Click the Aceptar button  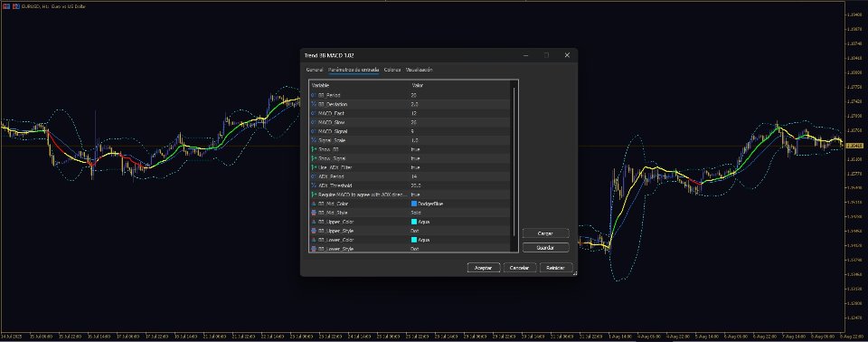pyautogui.click(x=484, y=268)
